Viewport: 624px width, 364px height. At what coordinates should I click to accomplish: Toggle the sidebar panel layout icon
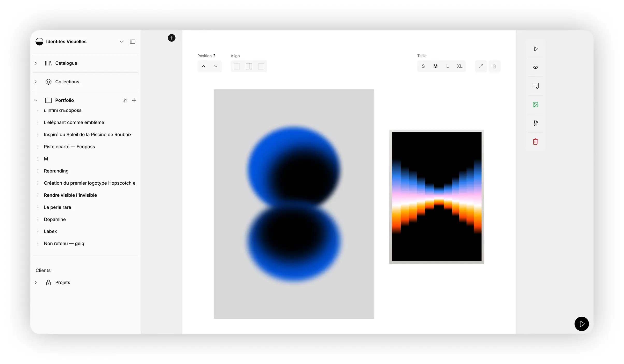(x=132, y=42)
